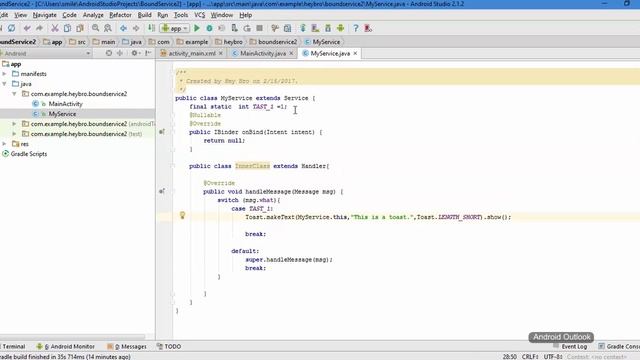The height and width of the screenshot is (360, 640).
Task: Collapse the java folder
Action: [x=4, y=84]
